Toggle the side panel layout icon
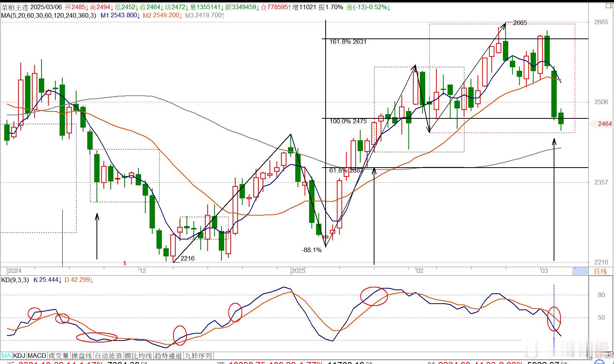Viewport: 614px width, 364px height. pyautogui.click(x=609, y=6)
